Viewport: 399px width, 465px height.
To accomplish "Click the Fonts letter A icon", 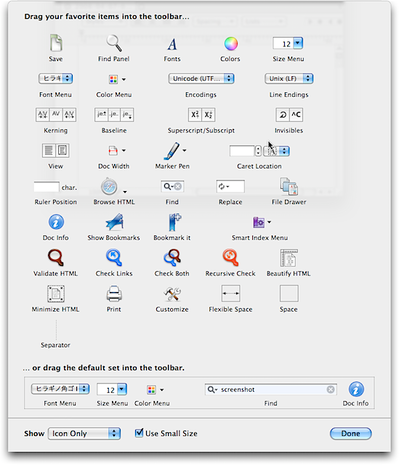I will tap(172, 44).
